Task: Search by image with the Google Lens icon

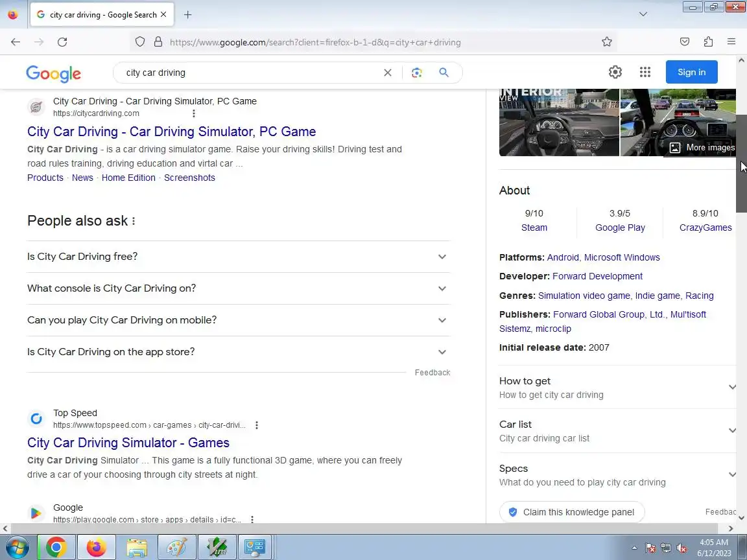Action: click(417, 73)
